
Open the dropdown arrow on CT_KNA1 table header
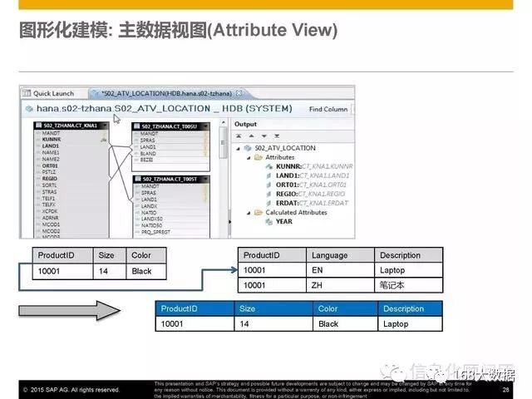click(106, 126)
